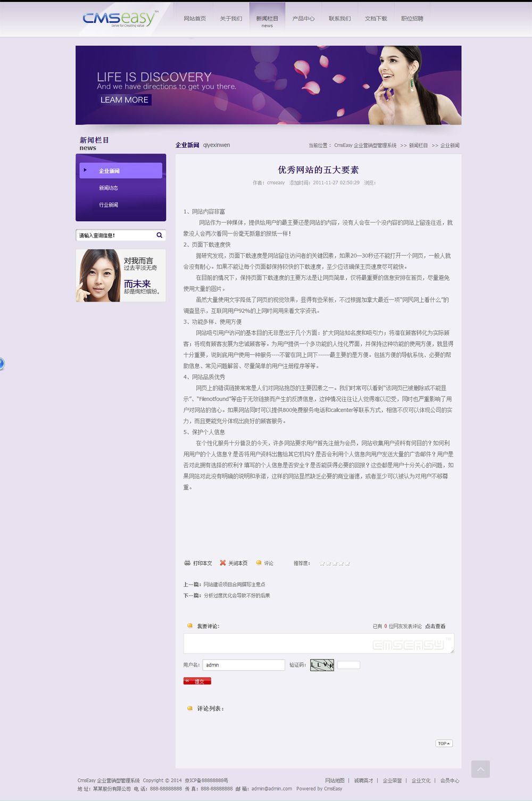The image size is (532, 801).
Task: Open the 职位招聘 menu item
Action: (412, 19)
